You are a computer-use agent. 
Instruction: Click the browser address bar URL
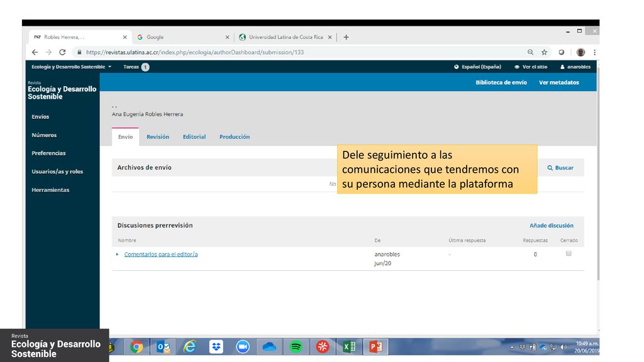pos(195,52)
